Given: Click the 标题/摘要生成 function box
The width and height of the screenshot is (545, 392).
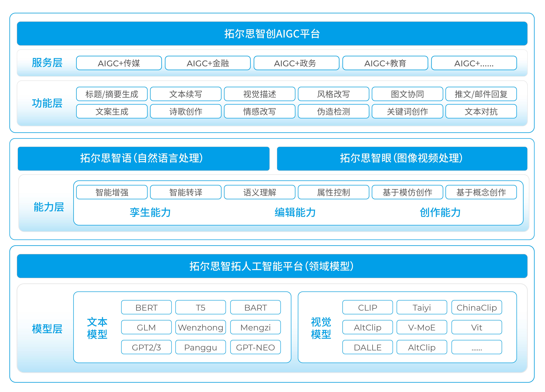Looking at the screenshot, I should click(x=112, y=94).
